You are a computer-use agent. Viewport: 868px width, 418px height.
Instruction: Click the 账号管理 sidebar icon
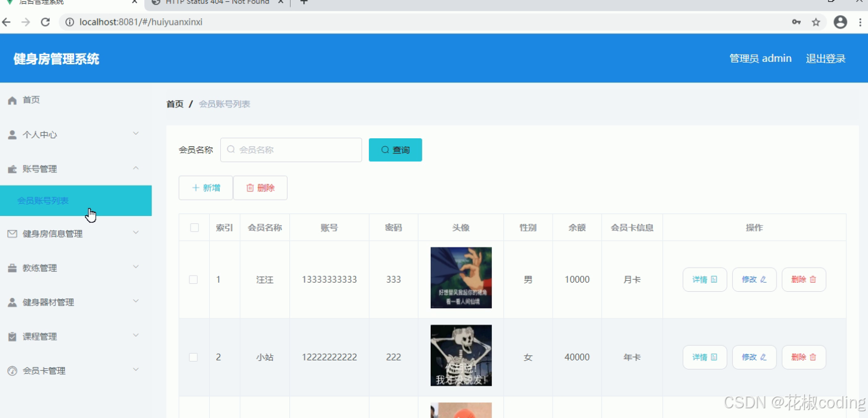(x=12, y=169)
